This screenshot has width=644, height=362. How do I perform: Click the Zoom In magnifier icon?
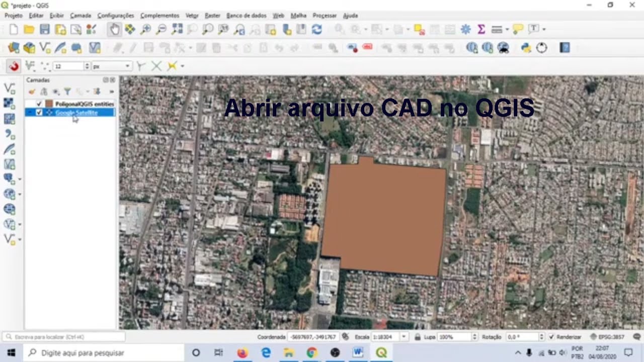[x=146, y=30]
